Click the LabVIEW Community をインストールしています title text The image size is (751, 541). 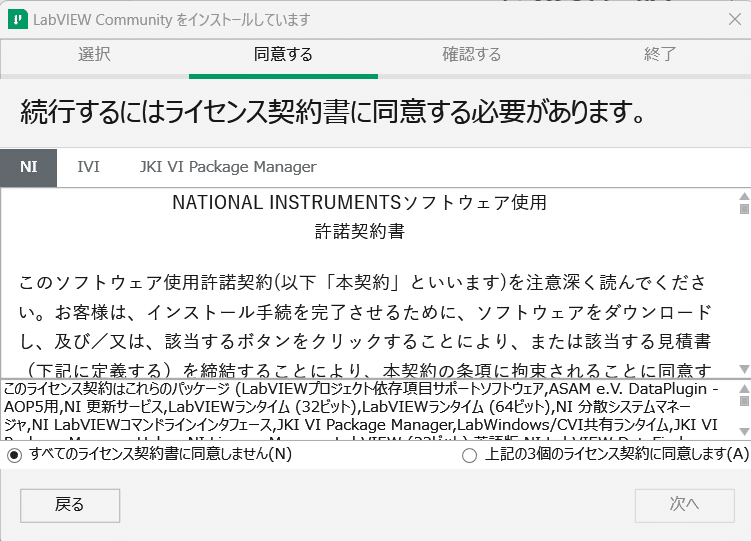tap(171, 20)
